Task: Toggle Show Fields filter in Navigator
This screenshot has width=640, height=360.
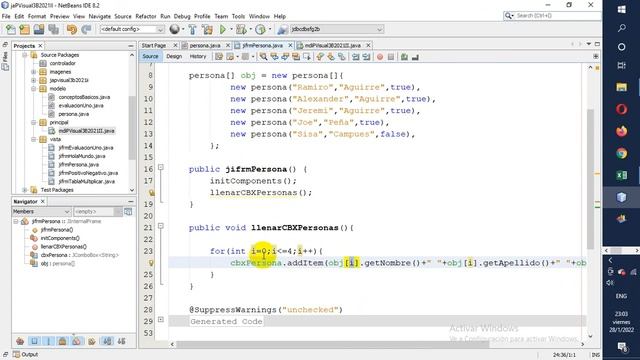Action: pos(34,341)
